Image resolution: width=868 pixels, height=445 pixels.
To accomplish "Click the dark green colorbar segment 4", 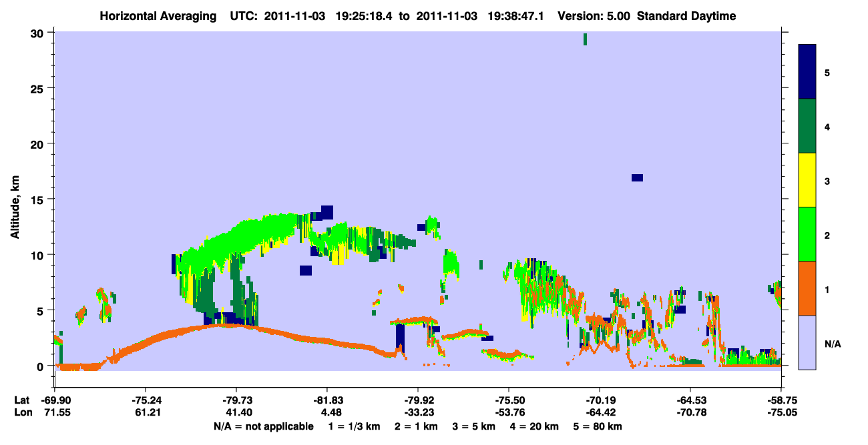I will [x=807, y=126].
